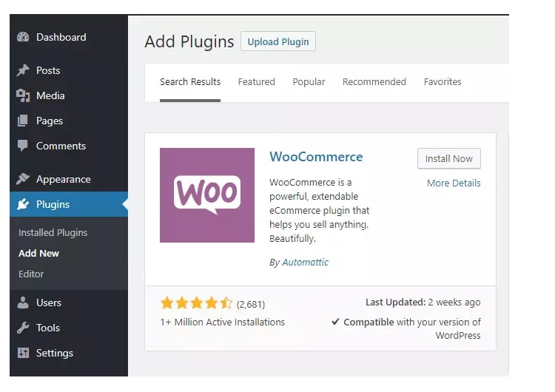555x392 pixels.
Task: Open the Tools menu
Action: point(48,328)
